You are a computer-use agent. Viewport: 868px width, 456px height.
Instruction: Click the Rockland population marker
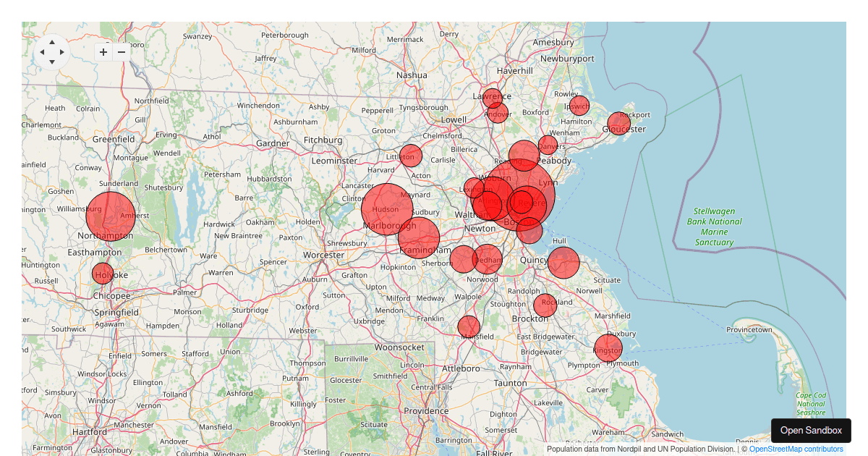point(545,305)
